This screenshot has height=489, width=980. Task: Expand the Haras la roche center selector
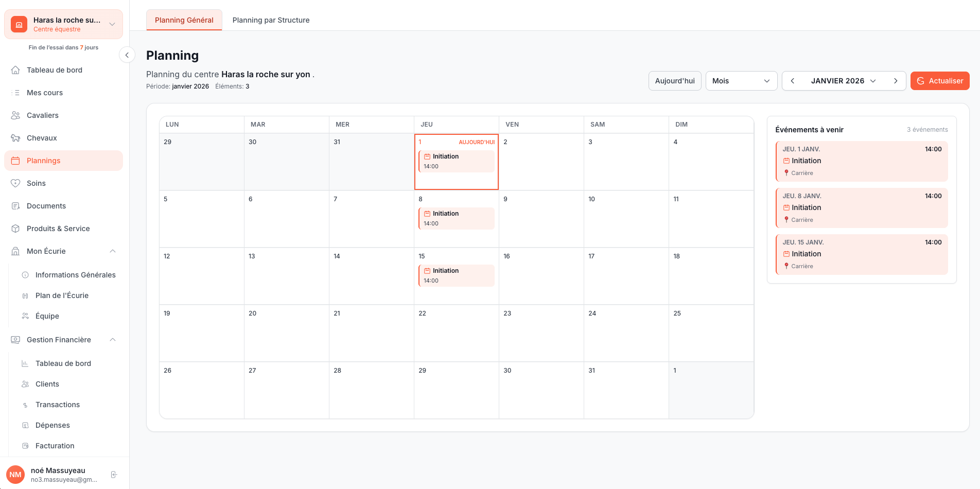(112, 24)
